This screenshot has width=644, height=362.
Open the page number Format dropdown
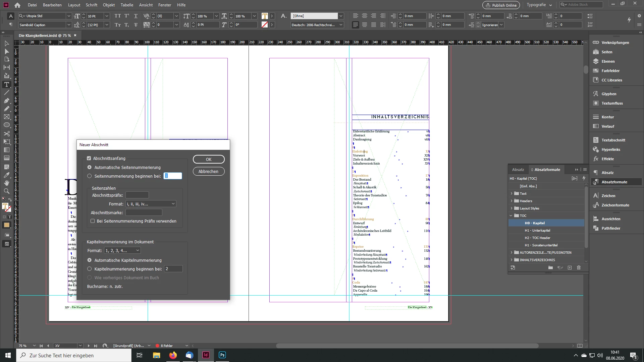[x=151, y=204]
